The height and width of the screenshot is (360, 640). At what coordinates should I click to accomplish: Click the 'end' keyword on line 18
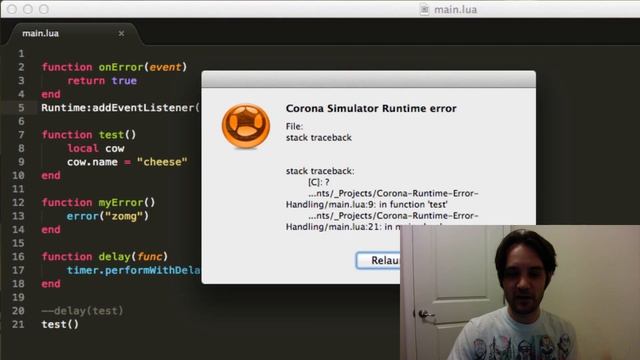pos(51,284)
